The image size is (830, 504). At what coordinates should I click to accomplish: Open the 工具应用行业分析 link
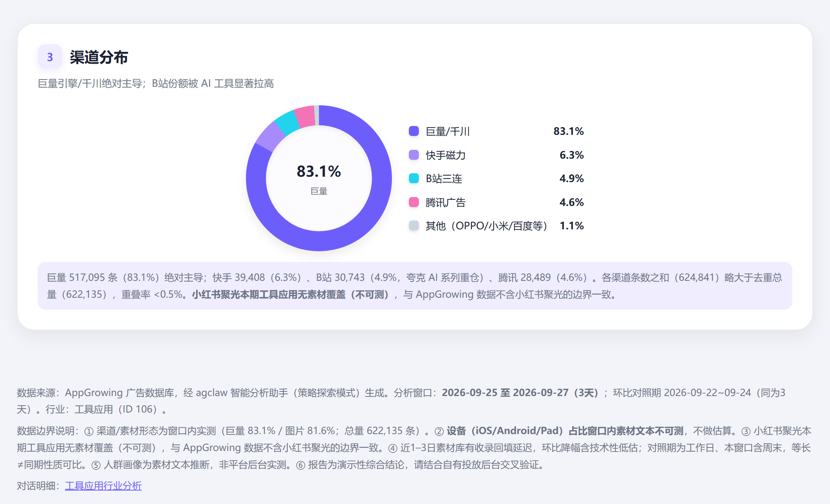point(103,486)
